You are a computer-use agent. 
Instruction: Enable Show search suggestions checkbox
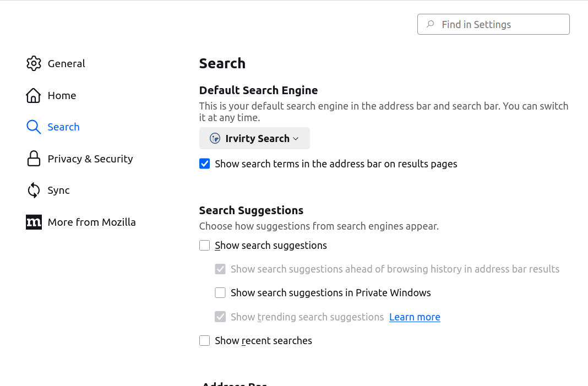click(x=205, y=246)
